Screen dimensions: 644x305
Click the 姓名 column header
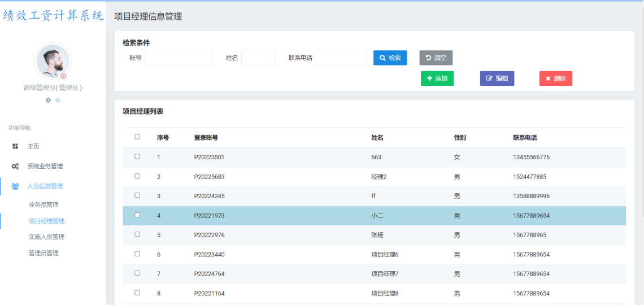(x=377, y=138)
